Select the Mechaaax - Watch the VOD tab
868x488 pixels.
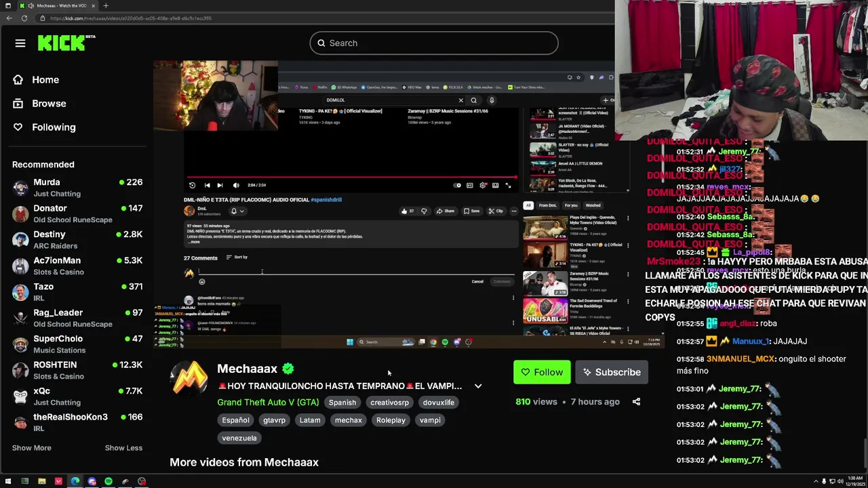(x=59, y=5)
